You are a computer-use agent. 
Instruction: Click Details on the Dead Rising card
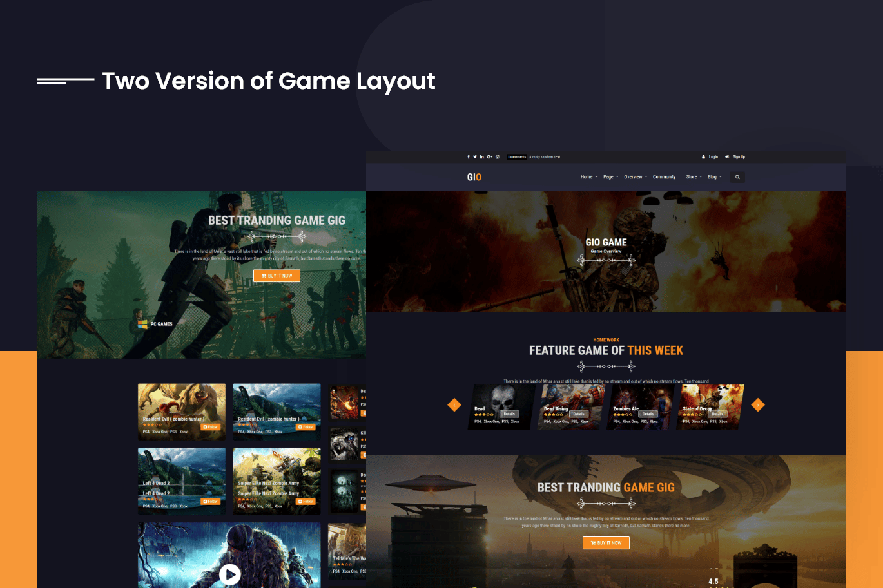pos(579,414)
